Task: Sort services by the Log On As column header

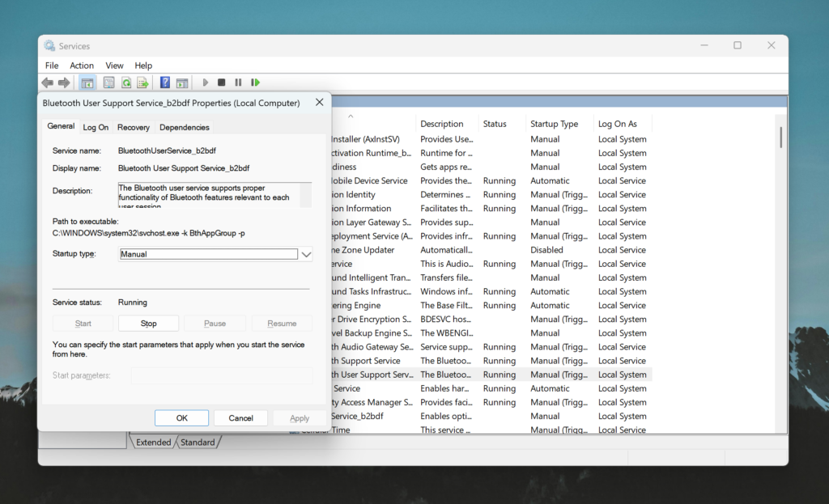Action: point(618,124)
